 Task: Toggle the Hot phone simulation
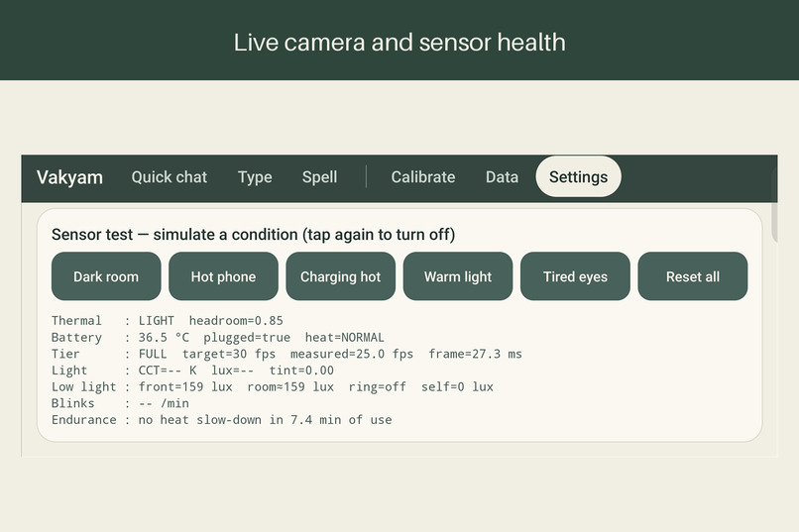pyautogui.click(x=223, y=276)
